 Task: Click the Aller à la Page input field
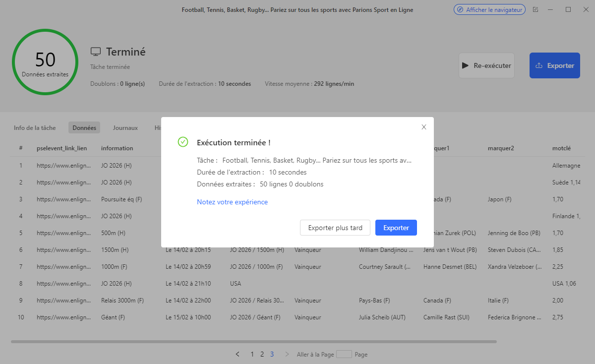click(x=344, y=354)
